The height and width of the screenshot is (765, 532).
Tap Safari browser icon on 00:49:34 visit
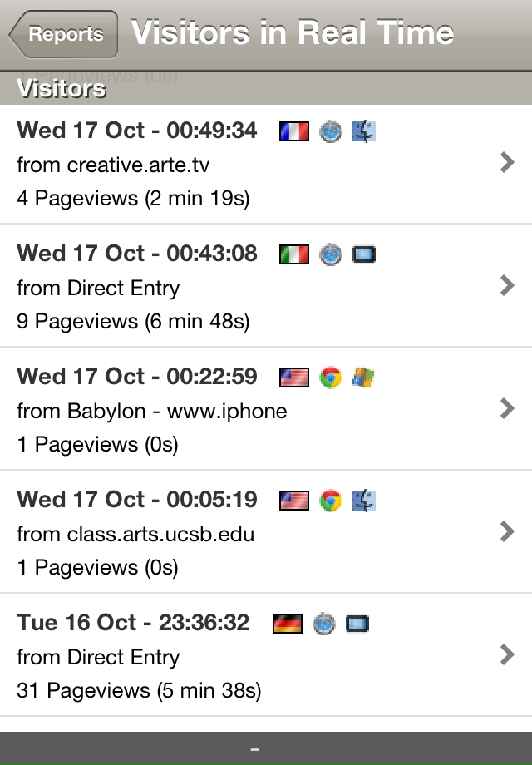(331, 131)
